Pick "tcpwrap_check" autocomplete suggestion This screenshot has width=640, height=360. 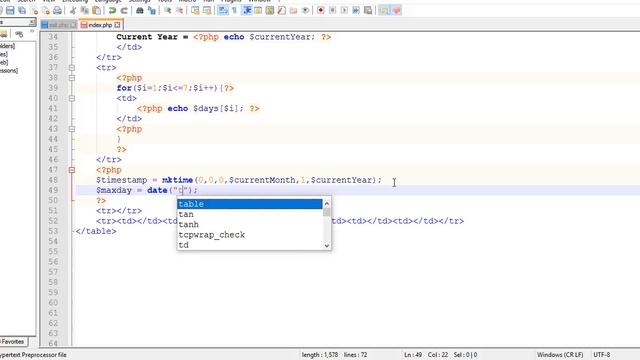[250, 235]
